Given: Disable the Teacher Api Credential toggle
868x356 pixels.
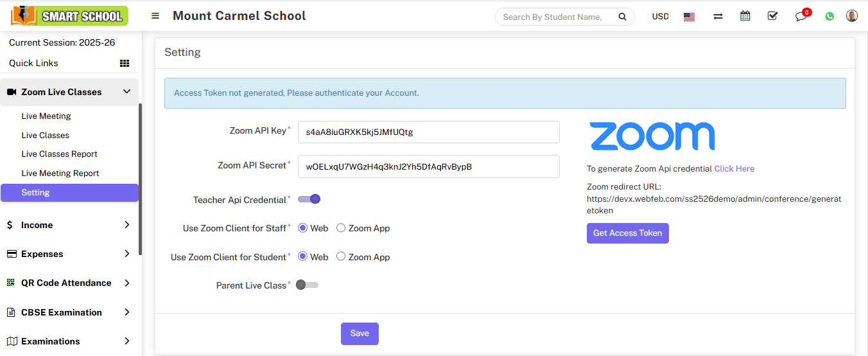Looking at the screenshot, I should 309,199.
